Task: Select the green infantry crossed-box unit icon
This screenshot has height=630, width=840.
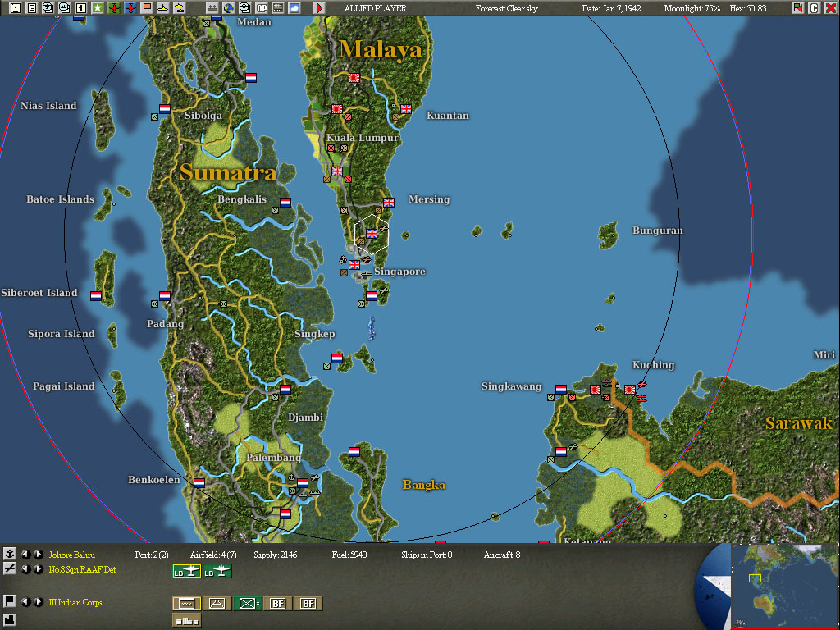Action: [x=247, y=604]
